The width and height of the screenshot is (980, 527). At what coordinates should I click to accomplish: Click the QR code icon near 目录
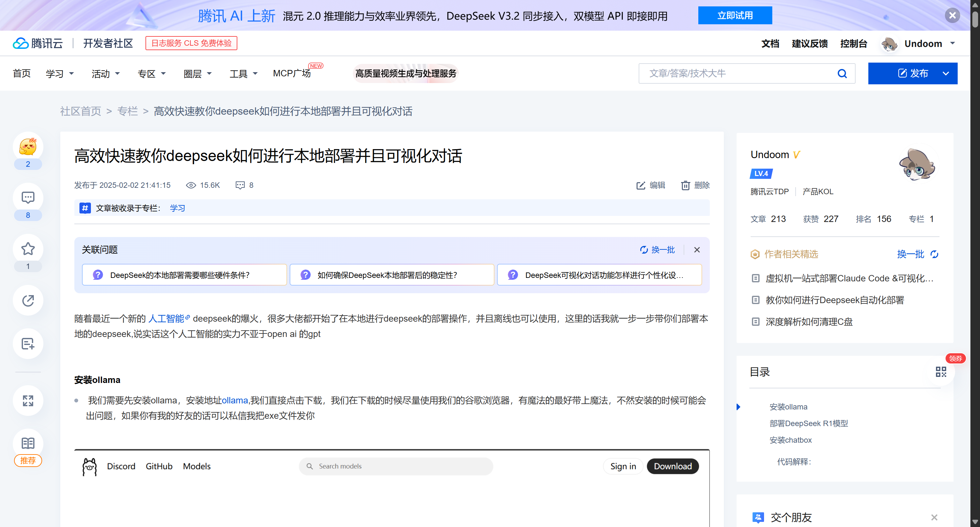940,372
